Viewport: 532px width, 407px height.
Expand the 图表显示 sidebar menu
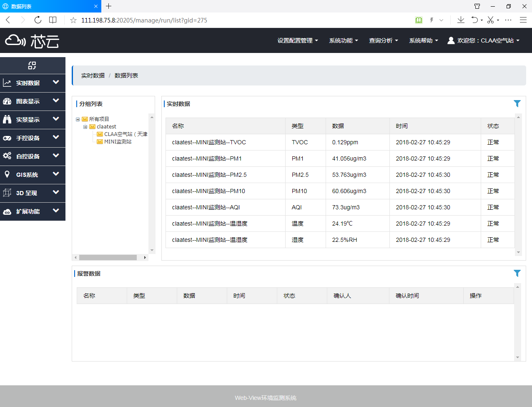coord(56,101)
